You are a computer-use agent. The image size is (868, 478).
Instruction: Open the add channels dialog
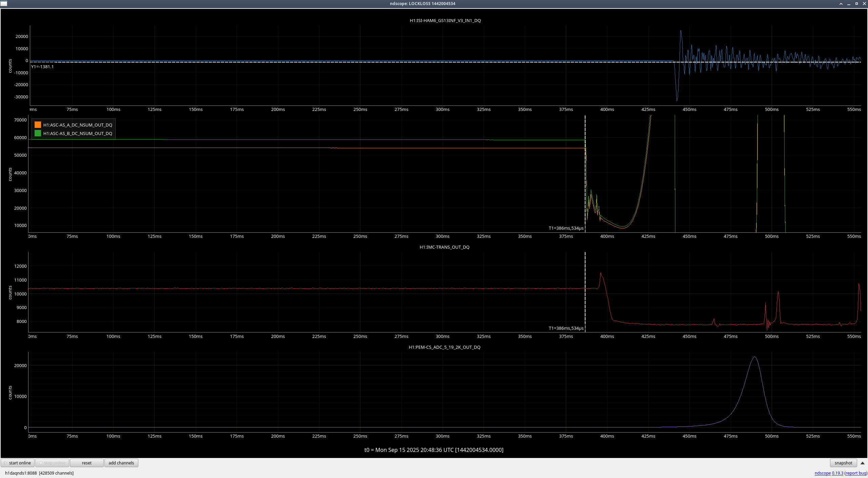(x=121, y=463)
